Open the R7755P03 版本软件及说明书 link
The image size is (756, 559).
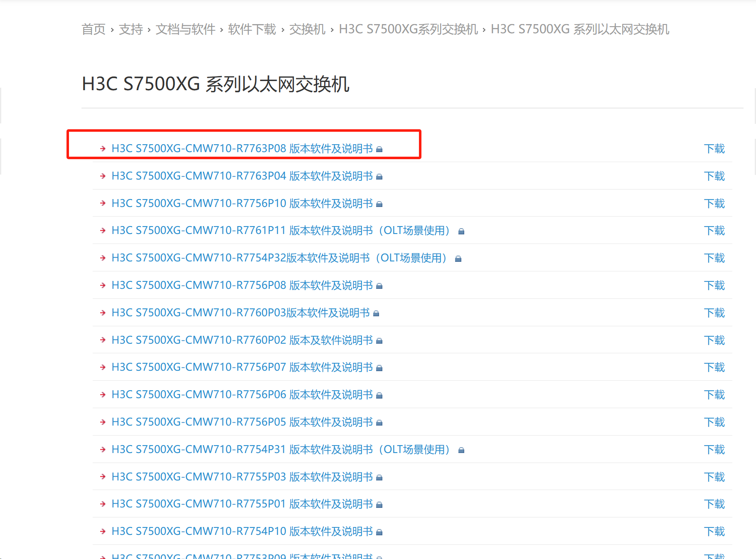point(242,477)
